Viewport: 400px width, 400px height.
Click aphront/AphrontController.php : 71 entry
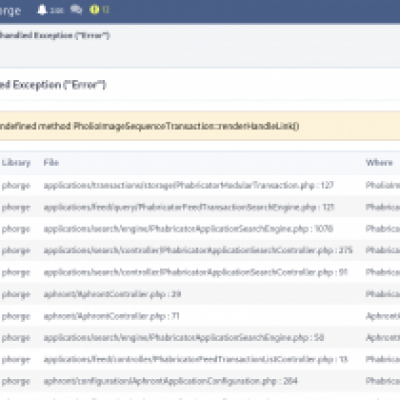[111, 316]
